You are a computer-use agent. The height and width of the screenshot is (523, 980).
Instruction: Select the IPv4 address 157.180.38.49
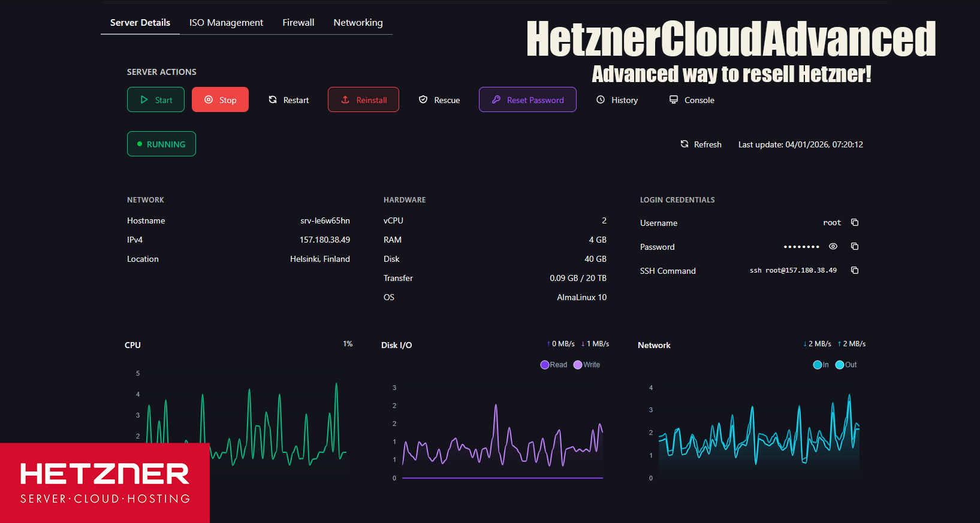point(325,240)
